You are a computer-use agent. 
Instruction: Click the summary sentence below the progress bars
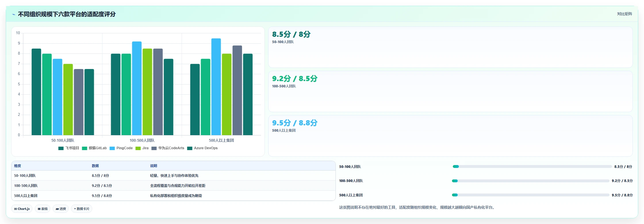(417, 207)
